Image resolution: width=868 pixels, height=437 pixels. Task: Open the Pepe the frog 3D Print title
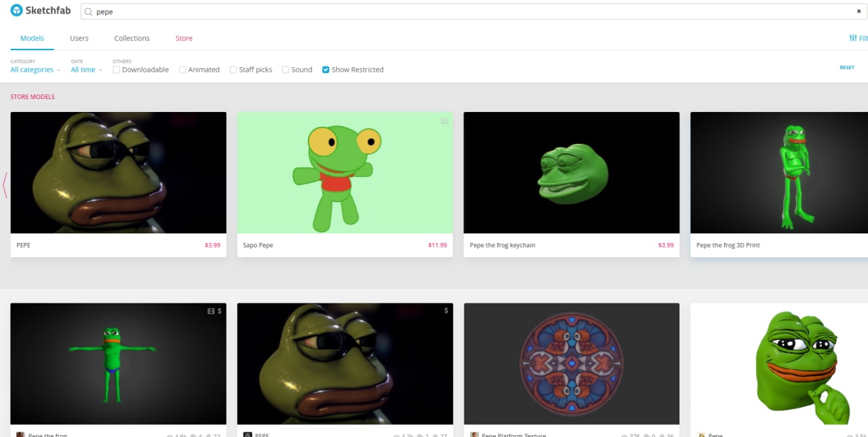click(728, 245)
